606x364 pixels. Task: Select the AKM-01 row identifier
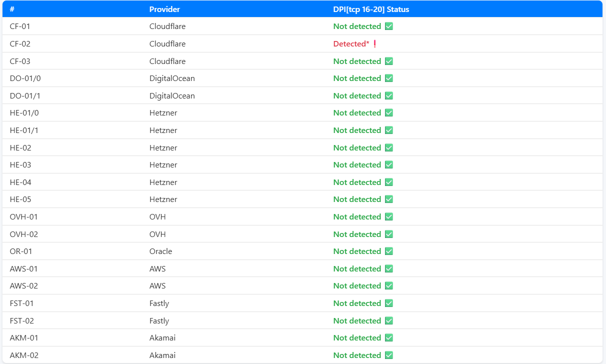coord(24,338)
